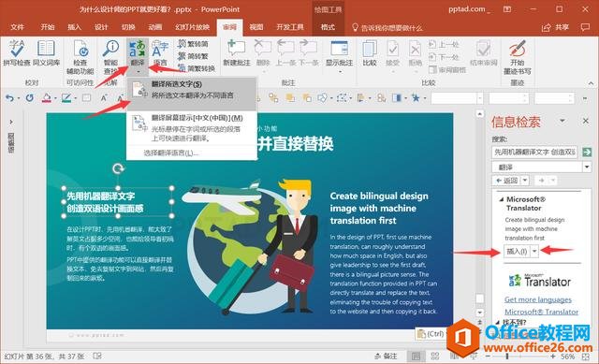
Task: Open the 语言 language button
Action: pos(160,53)
